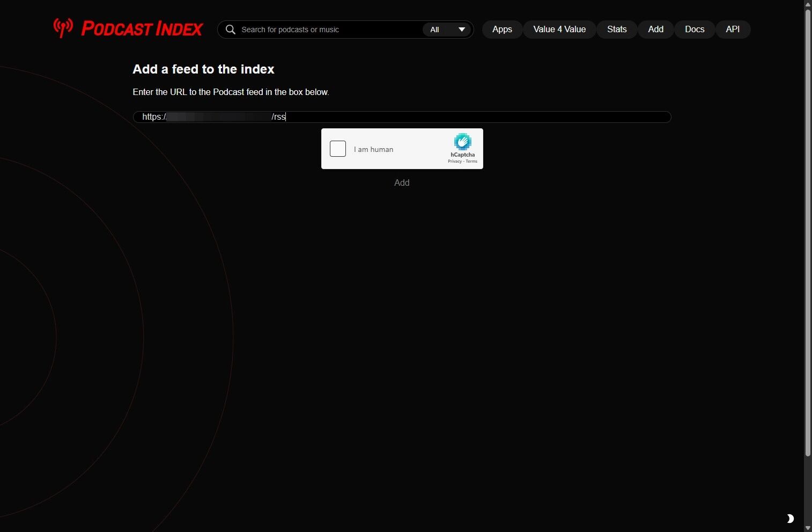The height and width of the screenshot is (532, 812).
Task: Open the Docs navigation item
Action: click(695, 30)
